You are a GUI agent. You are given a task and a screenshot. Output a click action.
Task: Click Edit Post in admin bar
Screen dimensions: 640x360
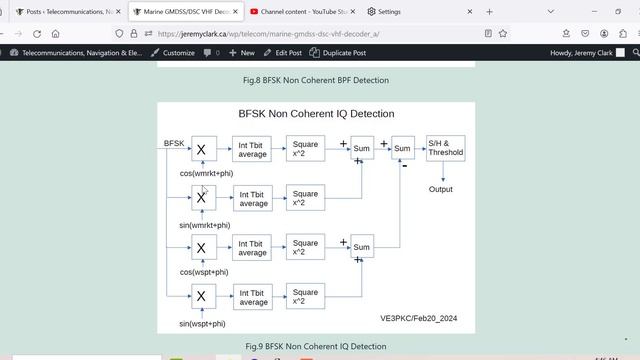tap(283, 53)
